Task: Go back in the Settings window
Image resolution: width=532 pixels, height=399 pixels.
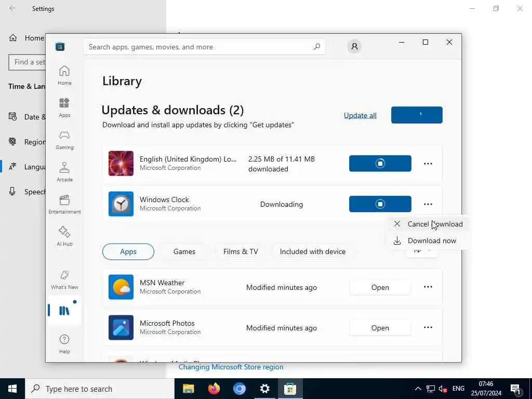Action: 12,8
